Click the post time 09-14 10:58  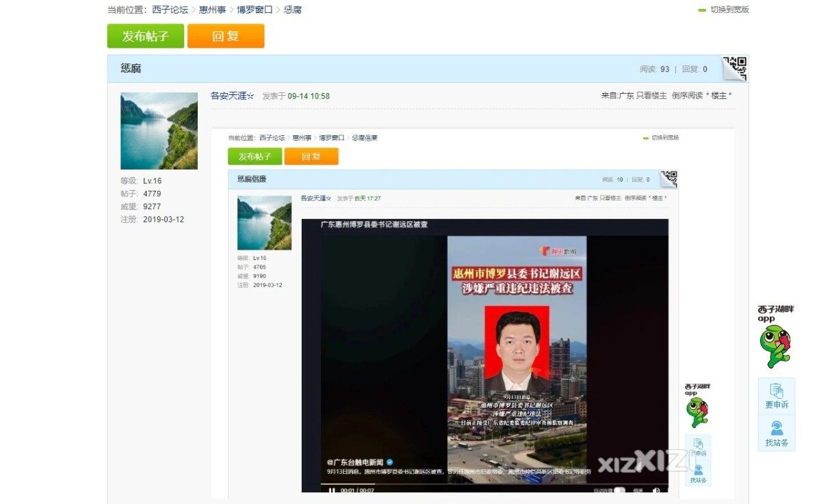pos(309,96)
